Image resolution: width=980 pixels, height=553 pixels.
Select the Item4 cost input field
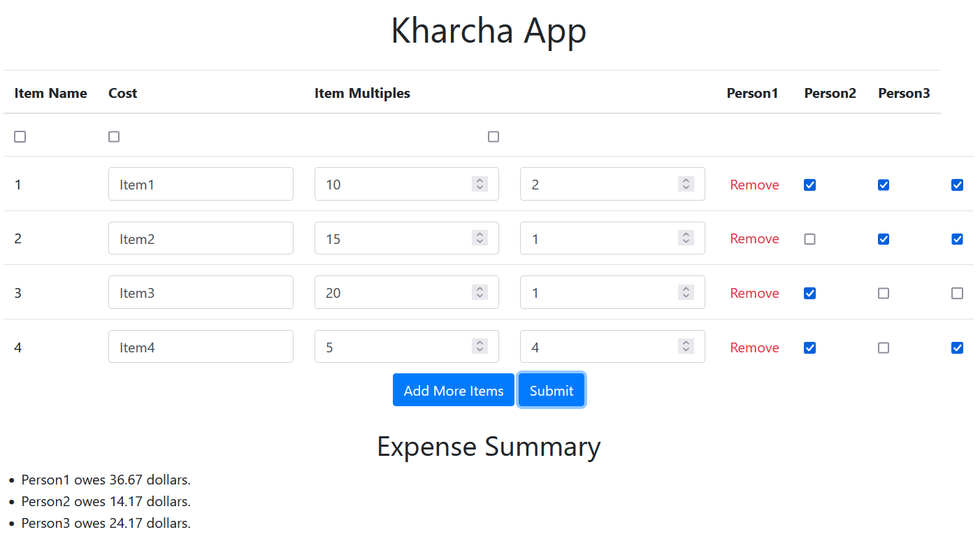click(391, 346)
